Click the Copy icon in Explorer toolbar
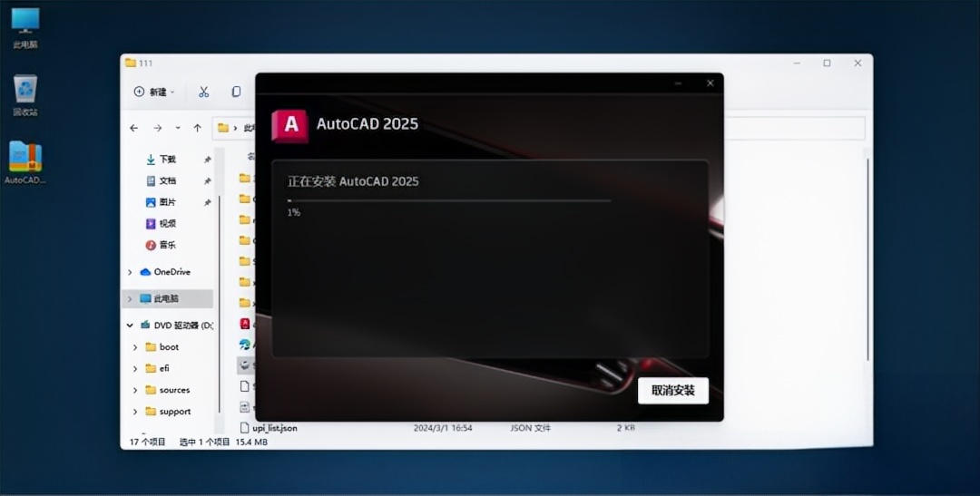Viewport: 980px width, 496px height. tap(236, 92)
